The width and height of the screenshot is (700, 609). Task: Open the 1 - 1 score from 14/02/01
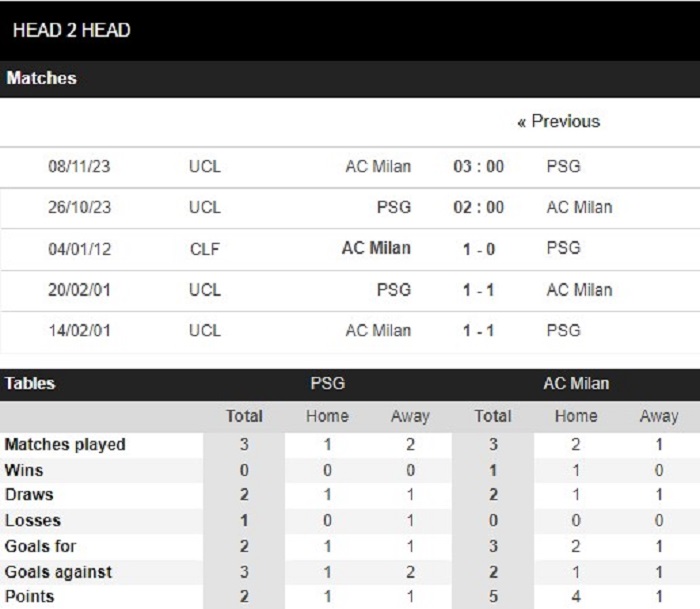479,331
